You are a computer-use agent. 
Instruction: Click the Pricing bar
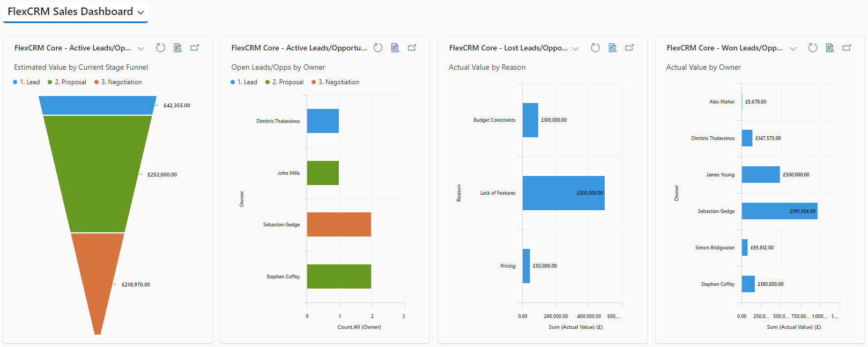526,266
